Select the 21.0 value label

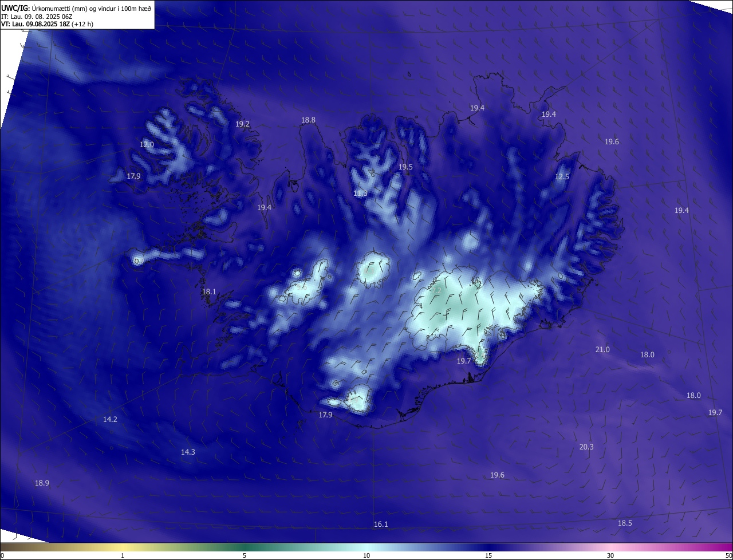[x=603, y=350]
